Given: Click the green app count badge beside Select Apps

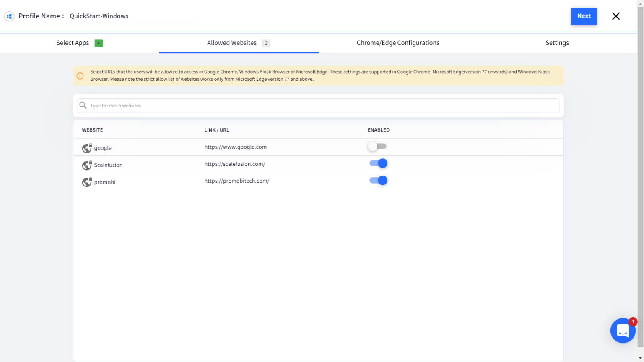Looking at the screenshot, I should coord(99,43).
